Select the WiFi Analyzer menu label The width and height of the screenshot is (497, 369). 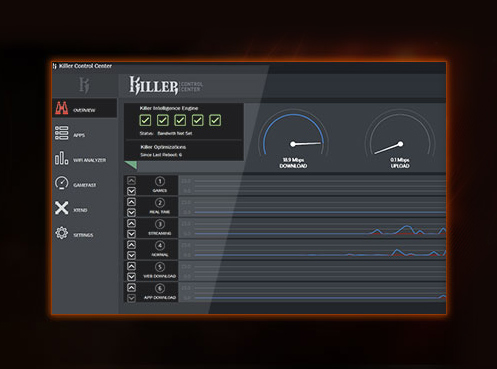point(89,160)
